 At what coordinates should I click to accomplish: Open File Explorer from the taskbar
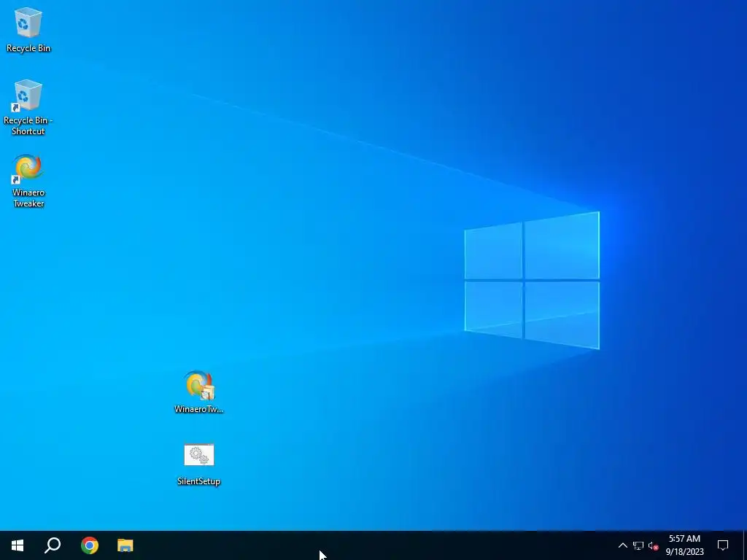point(125,545)
